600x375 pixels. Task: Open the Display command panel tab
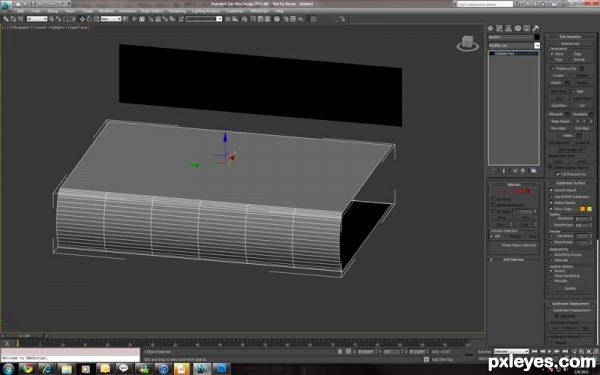point(527,28)
